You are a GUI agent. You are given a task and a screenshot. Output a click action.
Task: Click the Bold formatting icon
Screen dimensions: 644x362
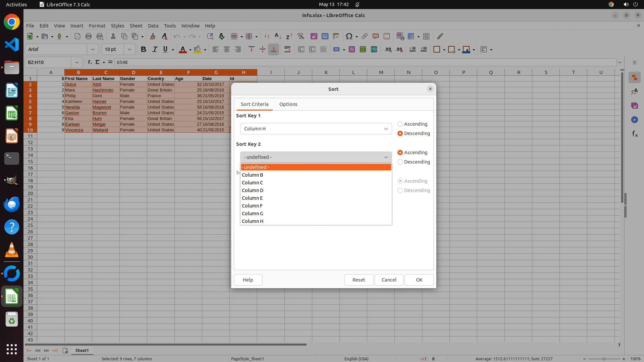click(x=144, y=50)
